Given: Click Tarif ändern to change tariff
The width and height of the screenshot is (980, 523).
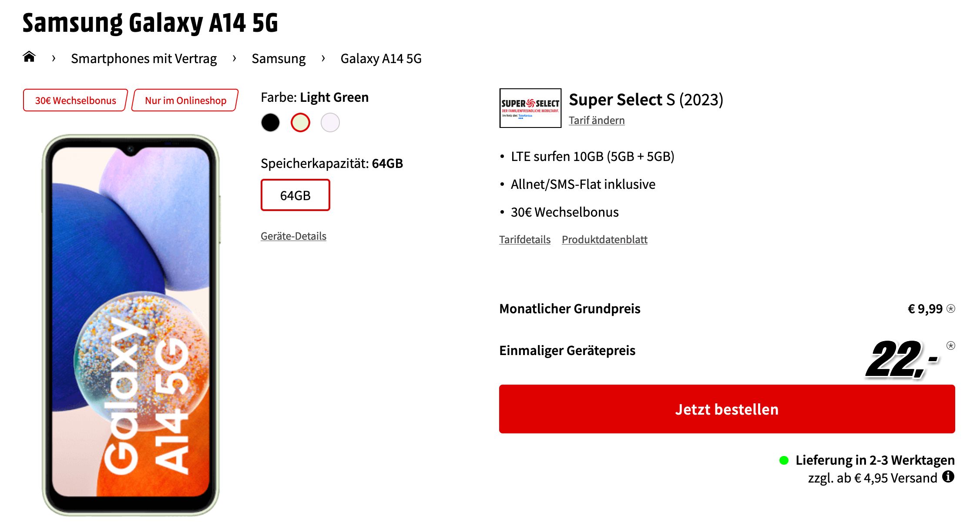Looking at the screenshot, I should 596,120.
